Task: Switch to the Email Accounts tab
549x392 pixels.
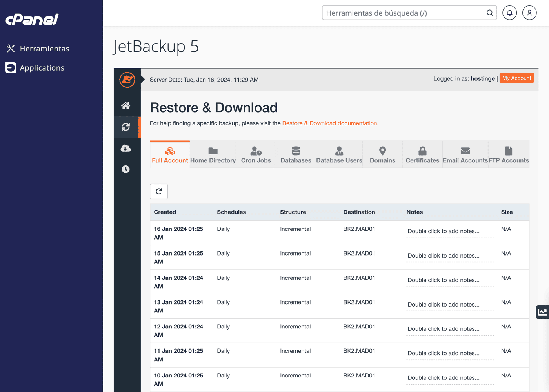Action: click(465, 155)
